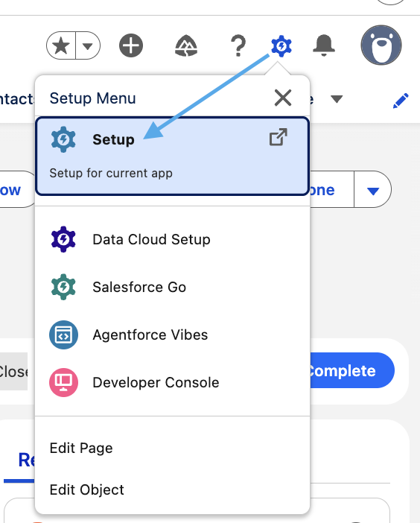Screen dimensions: 420x523
Task: Click the Data Cloud Setup gear icon
Action: [63, 239]
